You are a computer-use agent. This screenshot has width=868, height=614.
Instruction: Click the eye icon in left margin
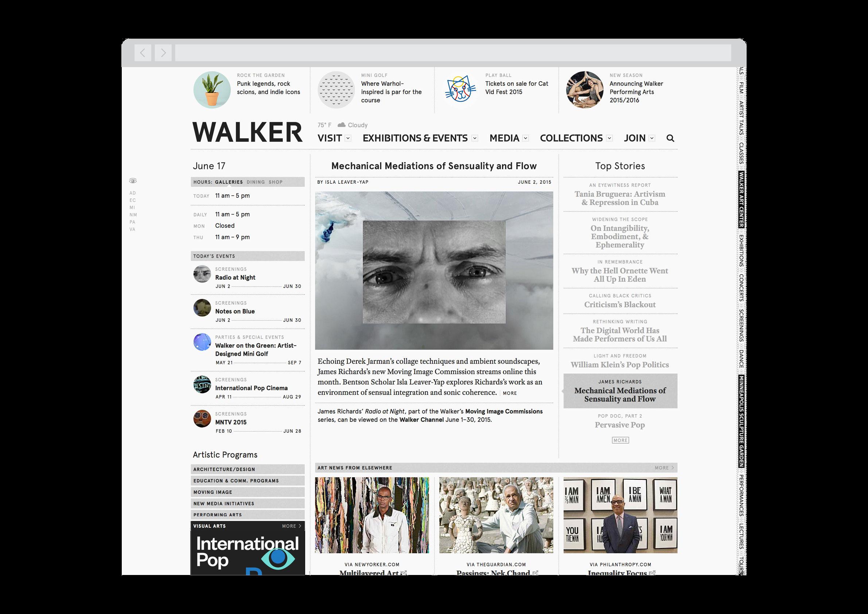[x=133, y=181]
